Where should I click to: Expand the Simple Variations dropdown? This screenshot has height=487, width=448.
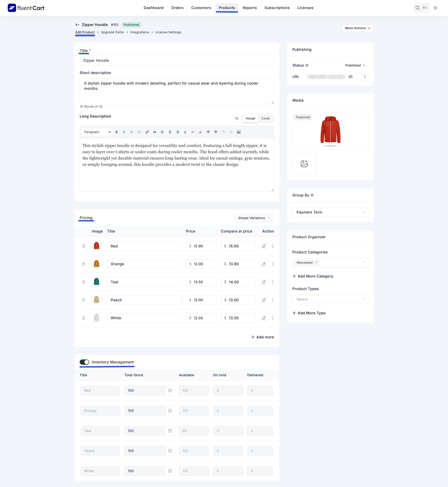point(254,218)
